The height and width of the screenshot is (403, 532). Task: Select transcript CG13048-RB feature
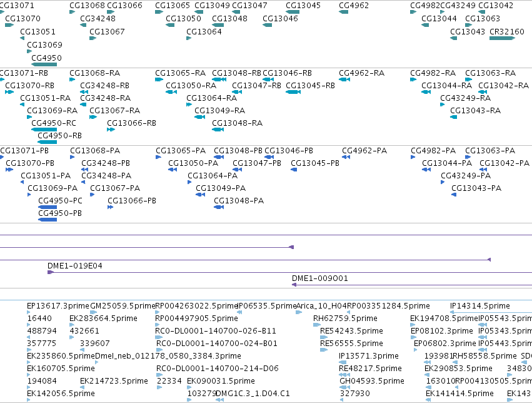point(219,79)
